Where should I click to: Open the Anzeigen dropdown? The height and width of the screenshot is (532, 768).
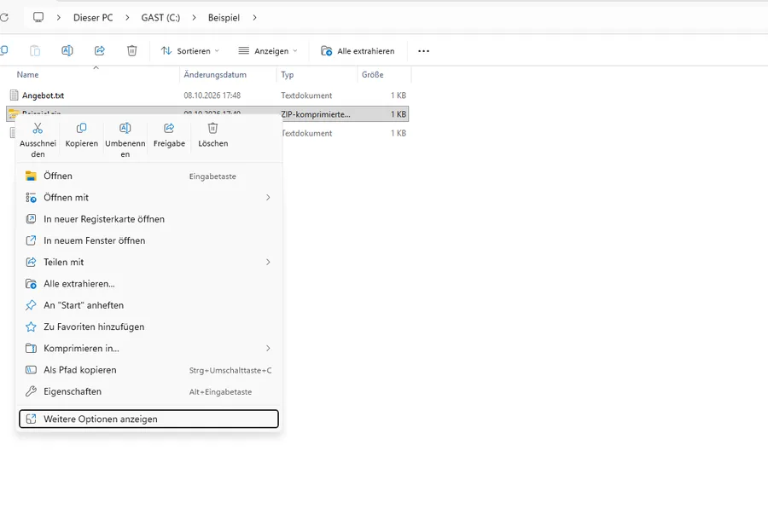click(x=268, y=51)
